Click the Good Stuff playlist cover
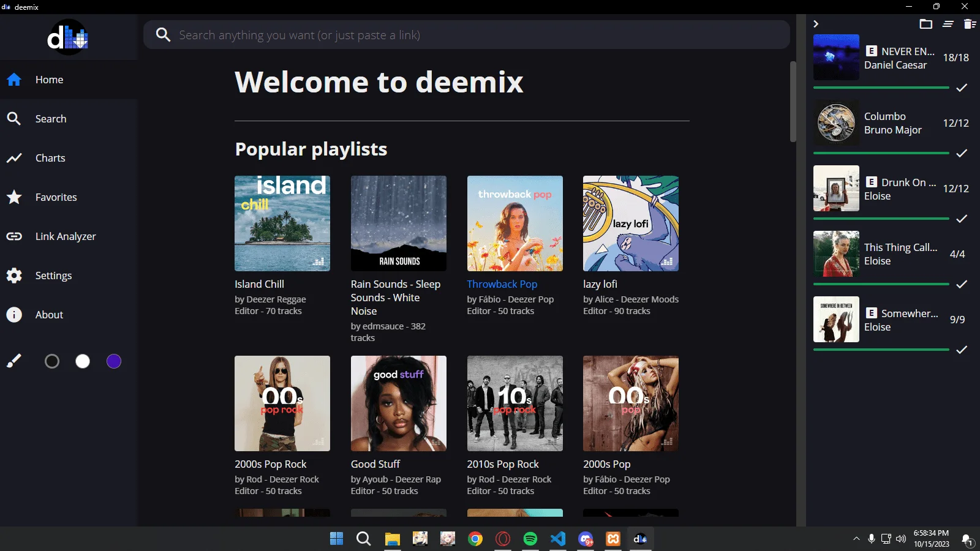Viewport: 980px width, 551px height. [399, 403]
